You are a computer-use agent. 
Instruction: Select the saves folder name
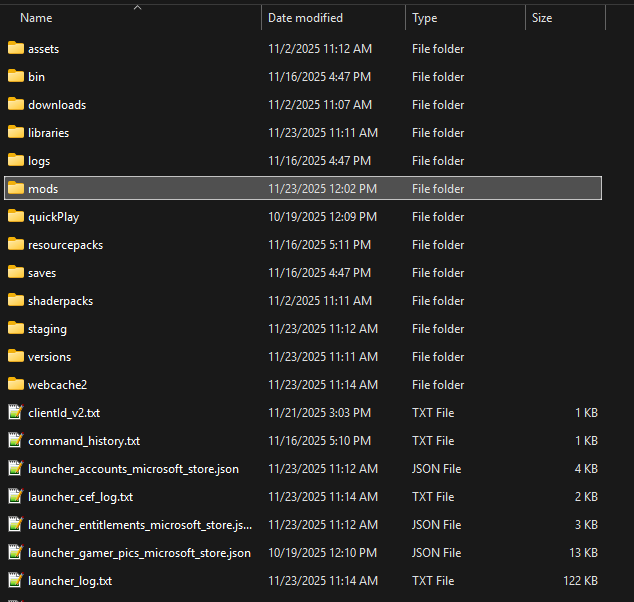tap(42, 273)
